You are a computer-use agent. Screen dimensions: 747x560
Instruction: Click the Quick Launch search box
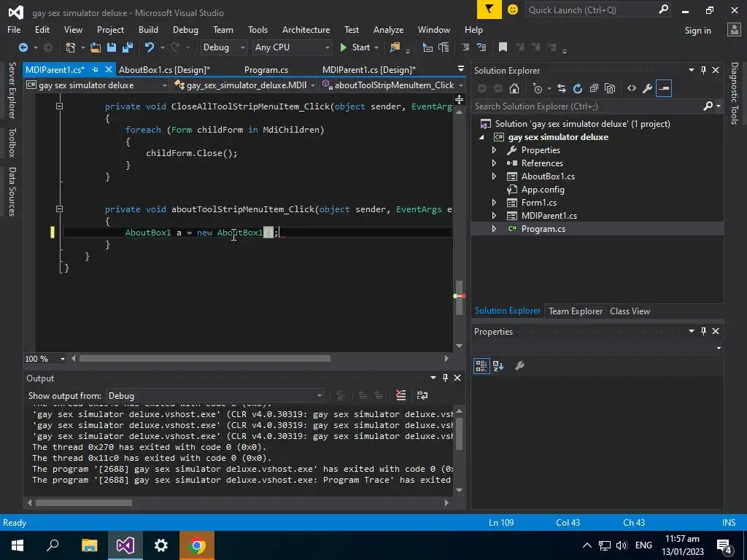click(597, 9)
